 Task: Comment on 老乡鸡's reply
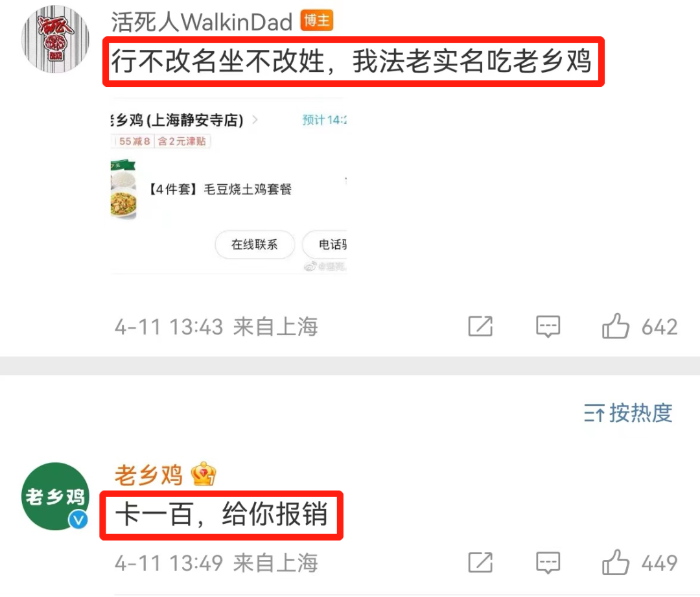point(548,563)
